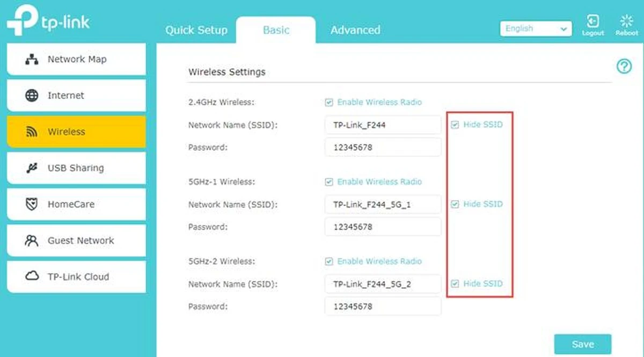Viewport: 644px width, 357px height.
Task: Uncheck Enable Wireless Radio for 5GHz-2
Action: (329, 261)
